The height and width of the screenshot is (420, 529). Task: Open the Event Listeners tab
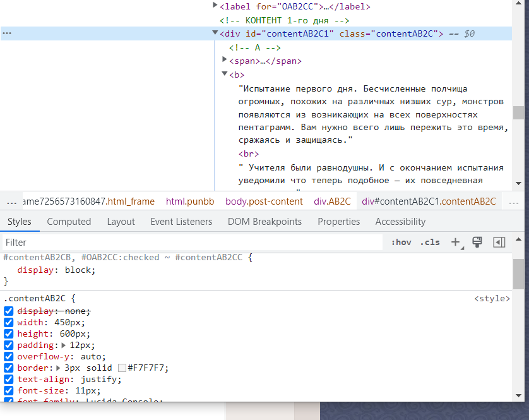tap(181, 222)
